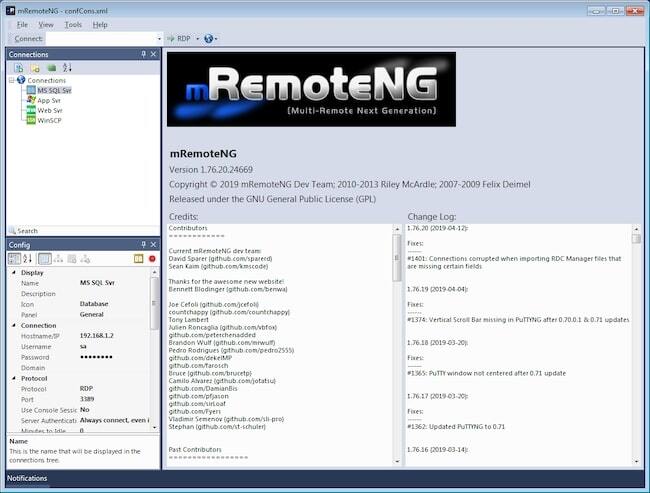Click the 1.76.19 (2019-04-04) changelog entry

437,289
